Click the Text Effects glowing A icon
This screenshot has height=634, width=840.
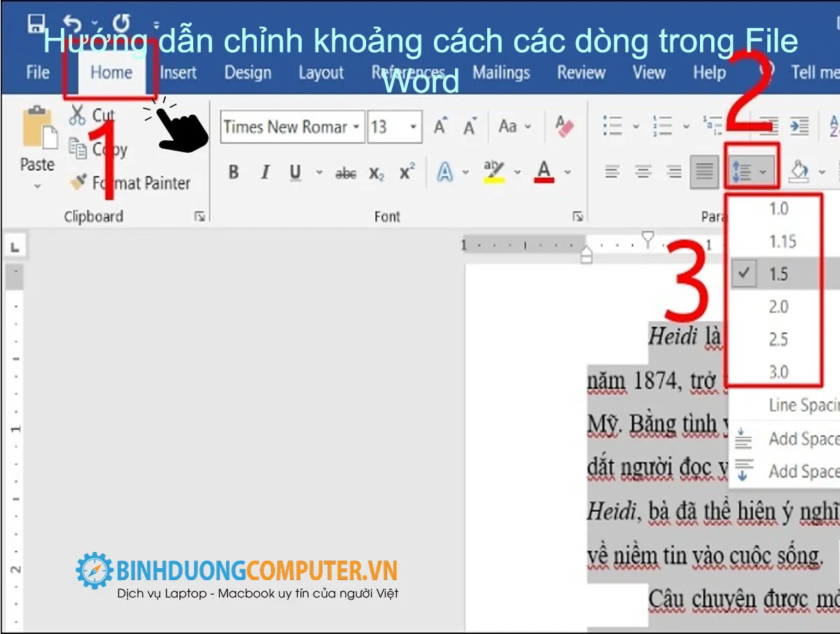[444, 172]
